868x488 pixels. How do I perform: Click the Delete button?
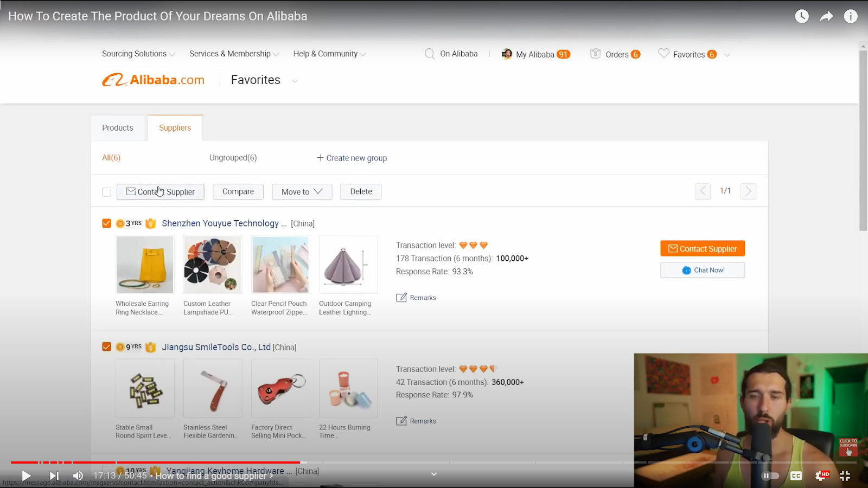pyautogui.click(x=361, y=191)
